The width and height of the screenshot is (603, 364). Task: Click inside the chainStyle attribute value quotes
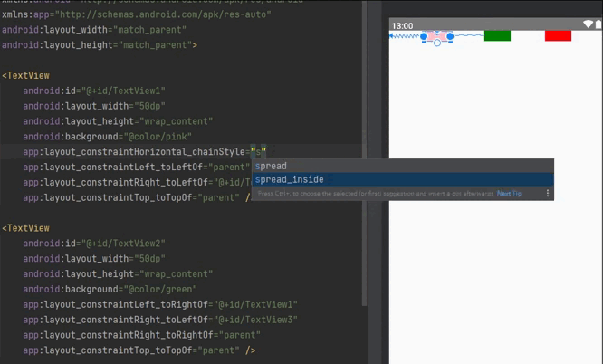pyautogui.click(x=258, y=151)
